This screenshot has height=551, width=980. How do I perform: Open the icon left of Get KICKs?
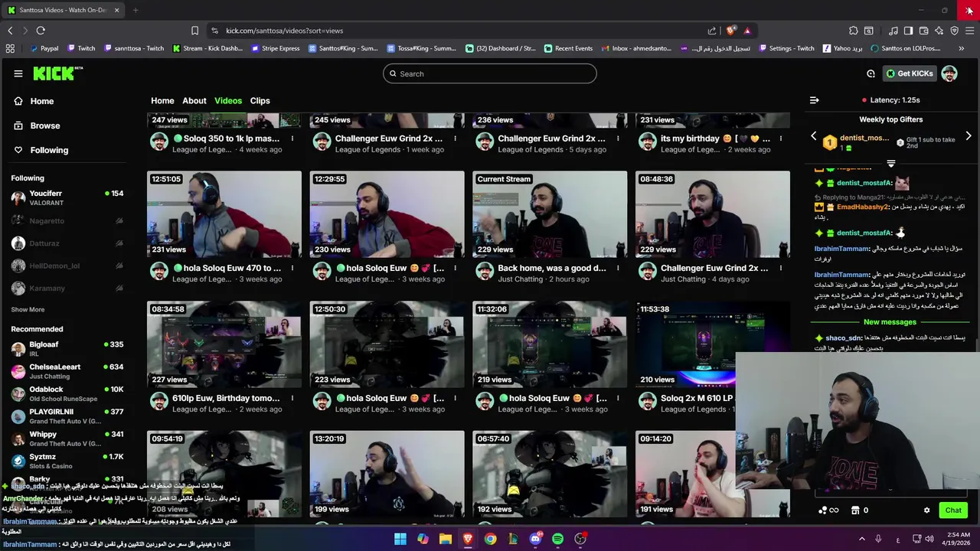pos(871,73)
